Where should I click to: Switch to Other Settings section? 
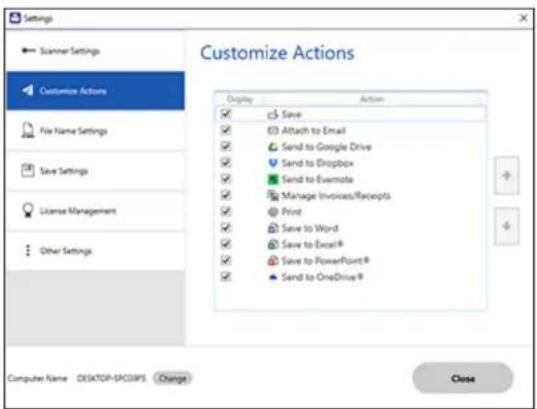pos(95,251)
